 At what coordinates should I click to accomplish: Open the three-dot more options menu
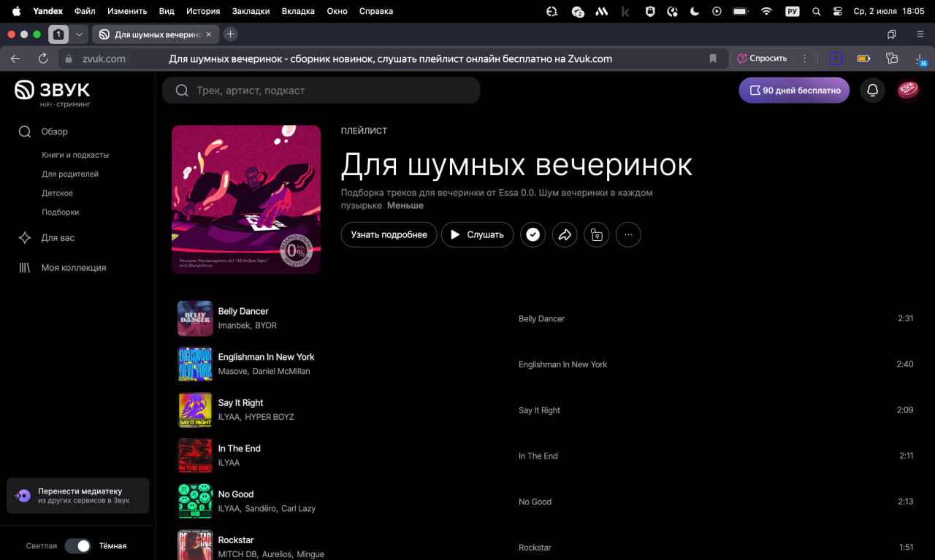pos(628,234)
